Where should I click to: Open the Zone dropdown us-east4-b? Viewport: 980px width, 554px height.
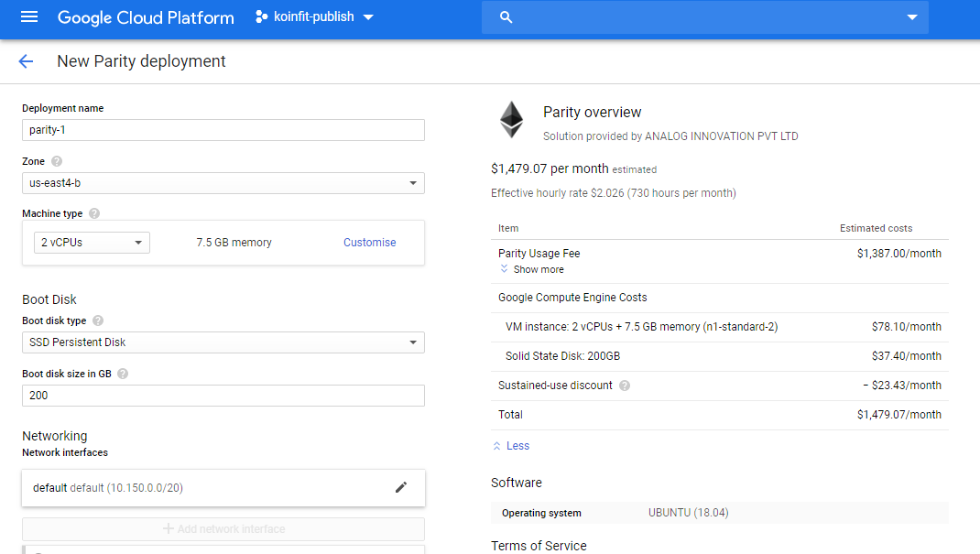[x=223, y=183]
